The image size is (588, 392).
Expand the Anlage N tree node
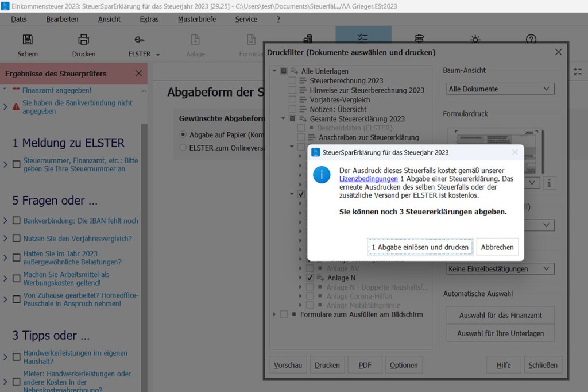[x=300, y=278]
